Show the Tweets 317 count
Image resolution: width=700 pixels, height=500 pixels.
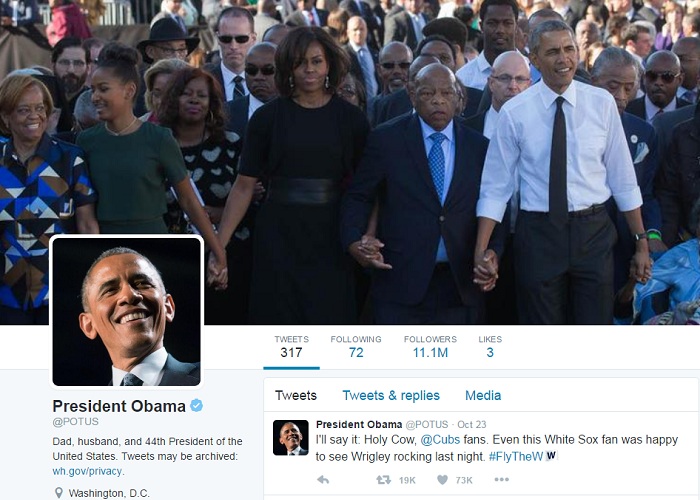coord(292,347)
